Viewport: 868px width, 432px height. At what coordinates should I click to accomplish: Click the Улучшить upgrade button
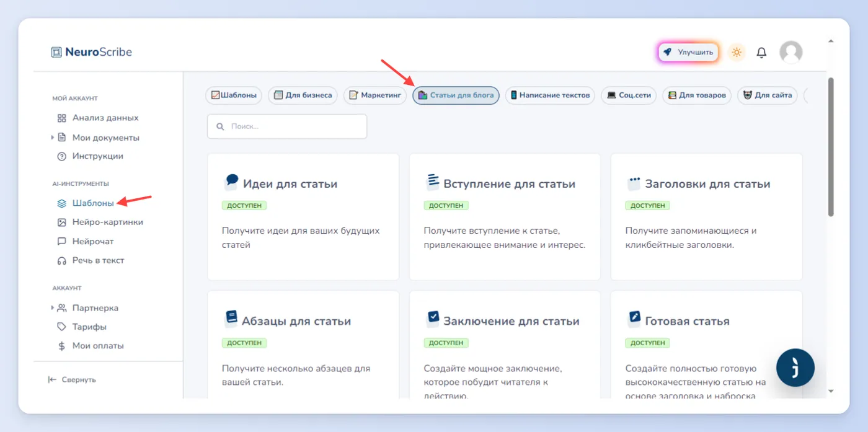[688, 53]
